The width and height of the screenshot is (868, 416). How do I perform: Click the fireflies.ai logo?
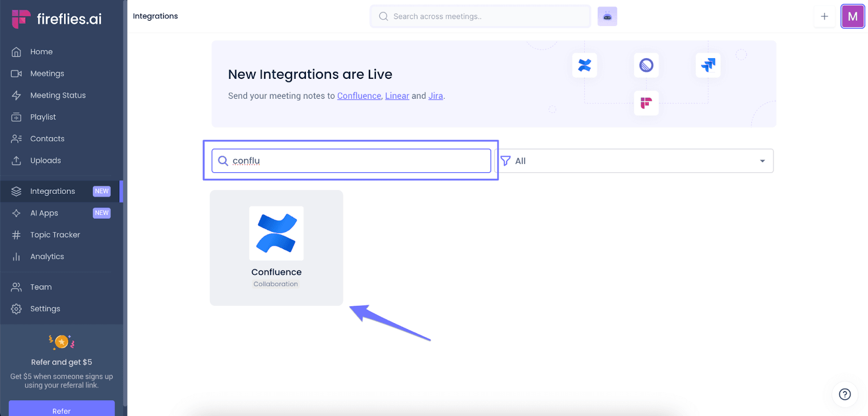56,19
